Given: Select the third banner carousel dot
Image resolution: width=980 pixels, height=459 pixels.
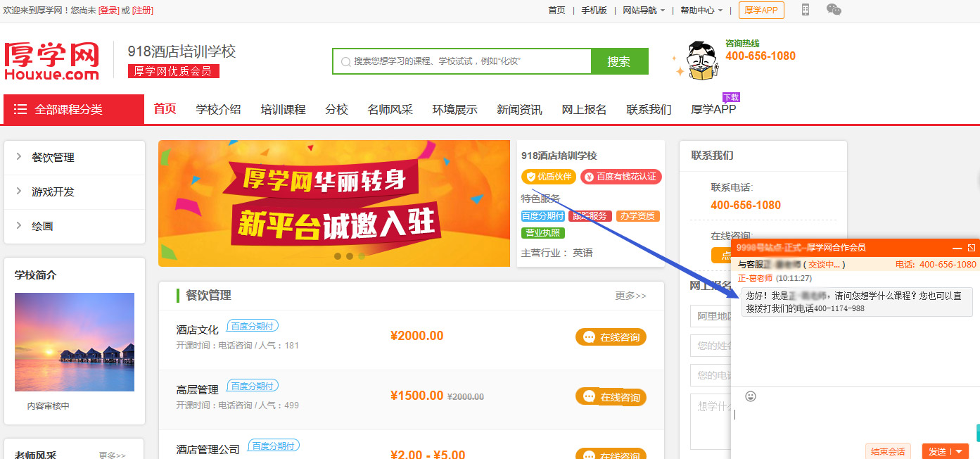Looking at the screenshot, I should point(362,256).
